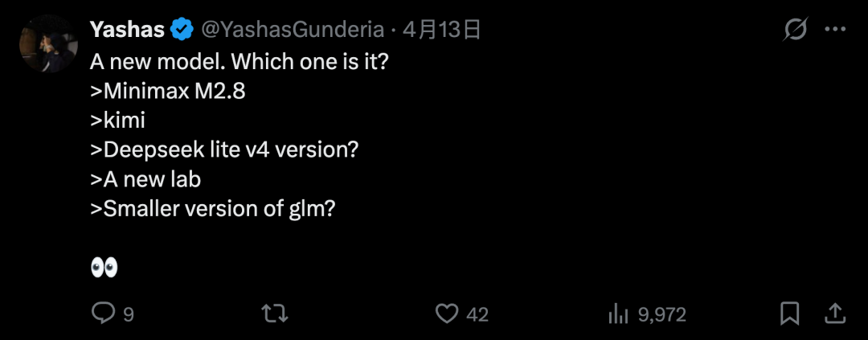Like the tweet with heart icon
868x340 pixels.
(x=446, y=313)
